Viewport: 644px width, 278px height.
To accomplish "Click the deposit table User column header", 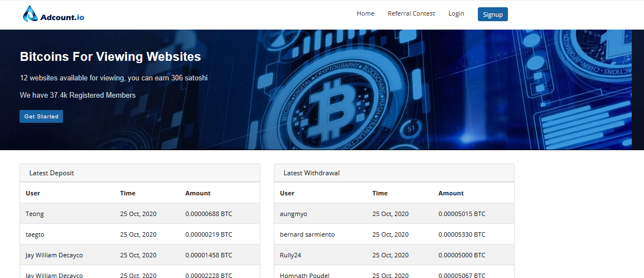I will 33,193.
